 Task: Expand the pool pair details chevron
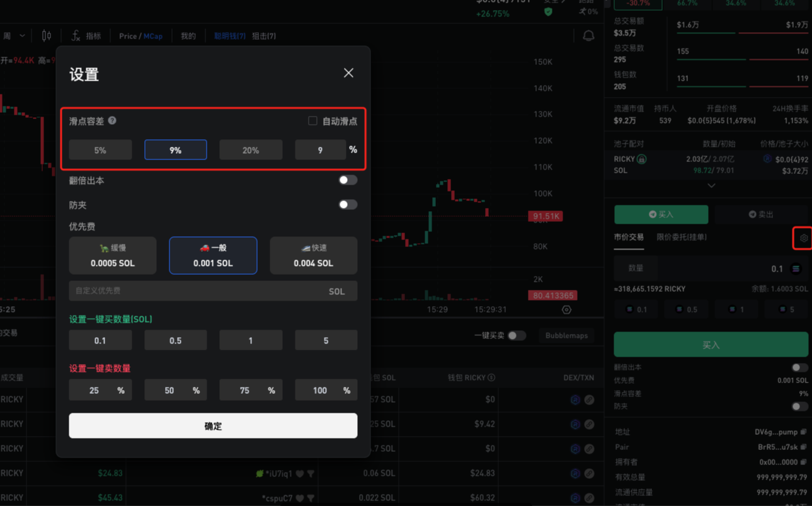(711, 186)
